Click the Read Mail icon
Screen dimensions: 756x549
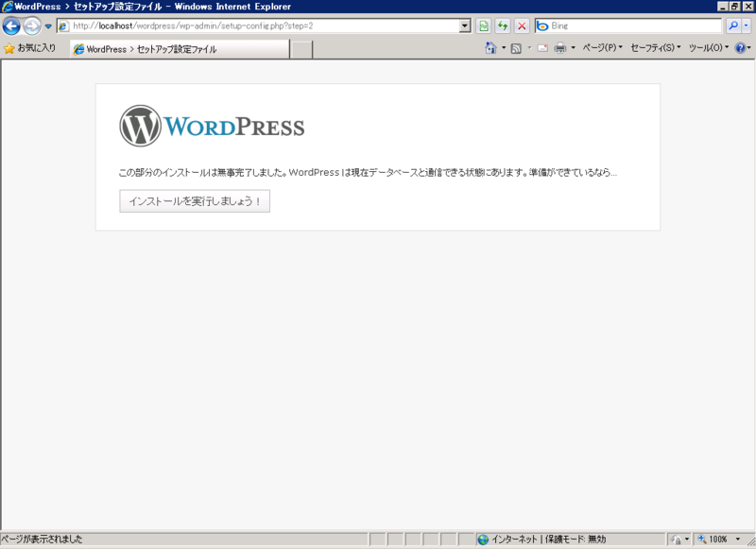tap(542, 48)
